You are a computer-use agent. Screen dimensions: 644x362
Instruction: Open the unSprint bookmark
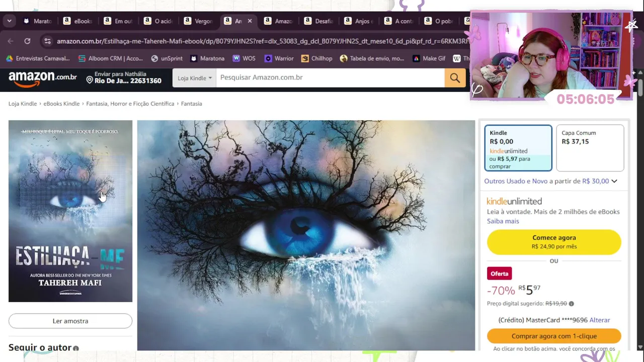click(167, 58)
